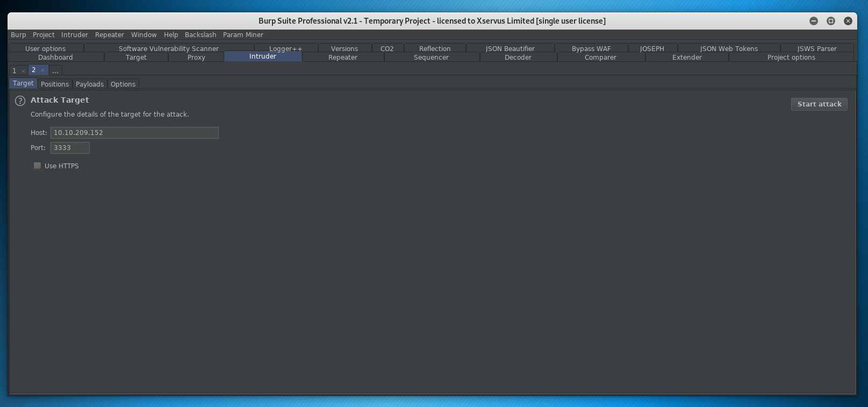The width and height of the screenshot is (868, 407).
Task: Select Intruder attack tab 2
Action: [33, 70]
